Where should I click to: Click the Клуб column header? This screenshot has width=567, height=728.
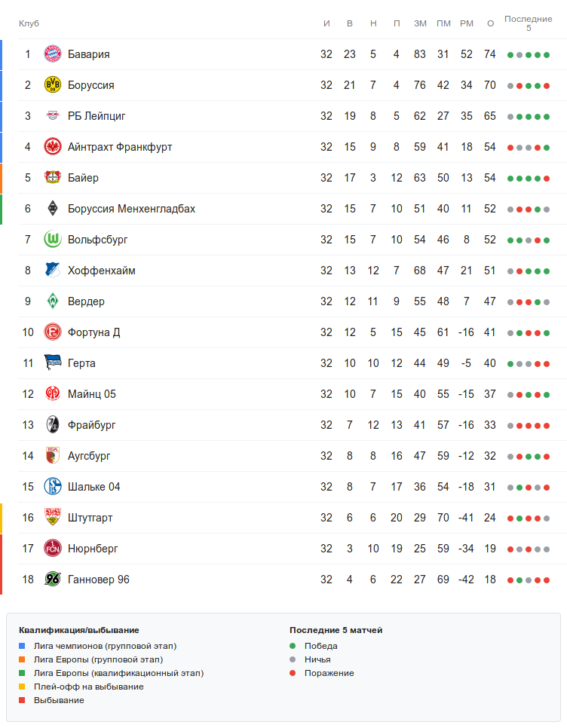tap(29, 23)
